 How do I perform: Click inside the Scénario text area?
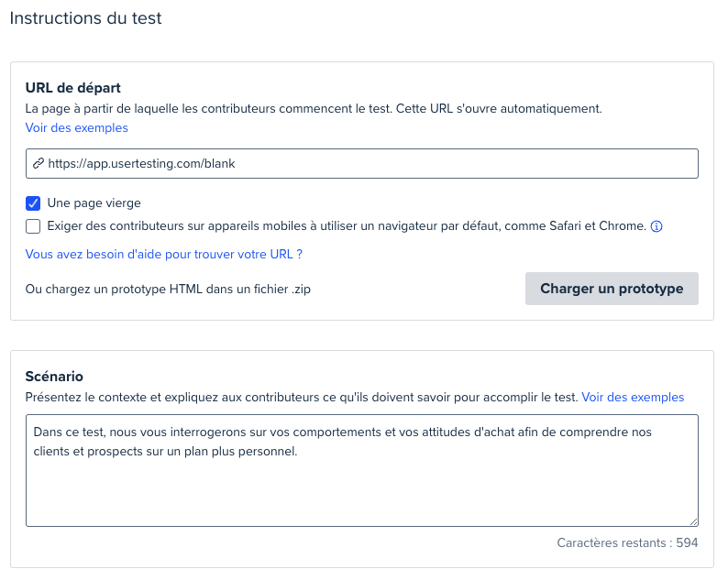[x=361, y=470]
